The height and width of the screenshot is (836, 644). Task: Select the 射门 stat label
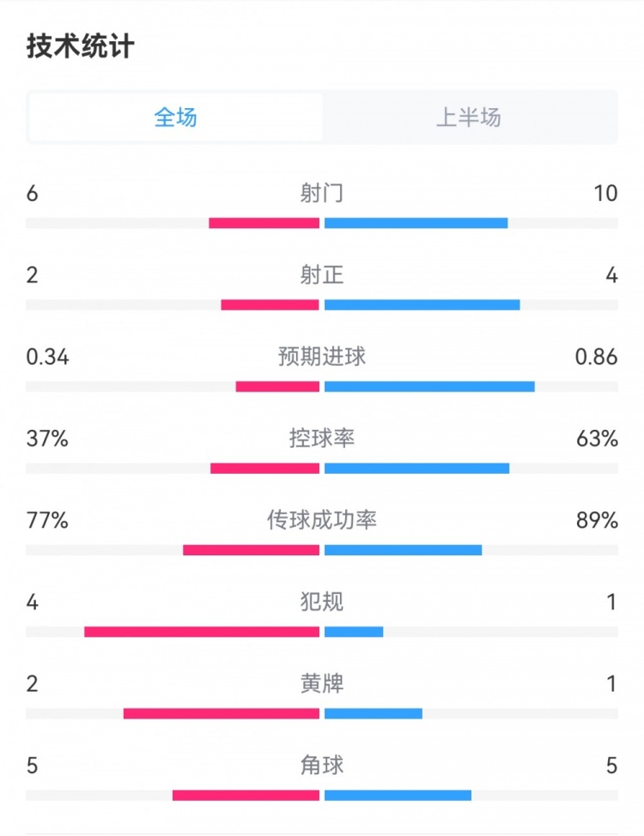(x=322, y=193)
